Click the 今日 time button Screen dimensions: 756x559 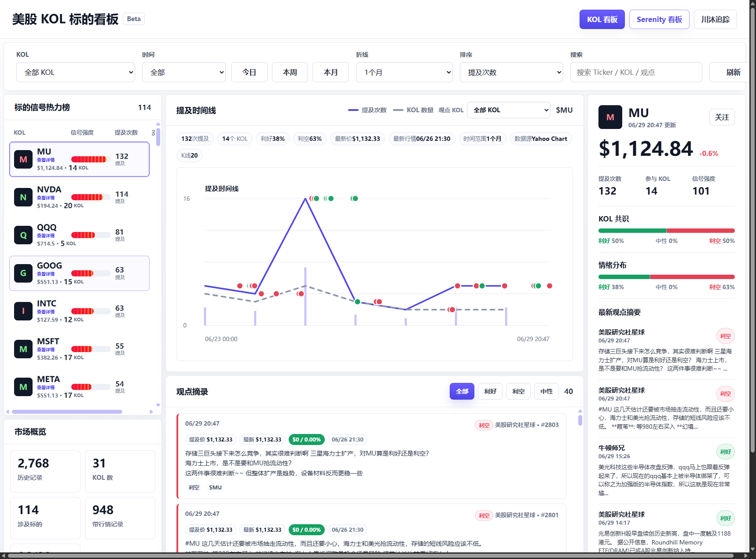pos(249,72)
